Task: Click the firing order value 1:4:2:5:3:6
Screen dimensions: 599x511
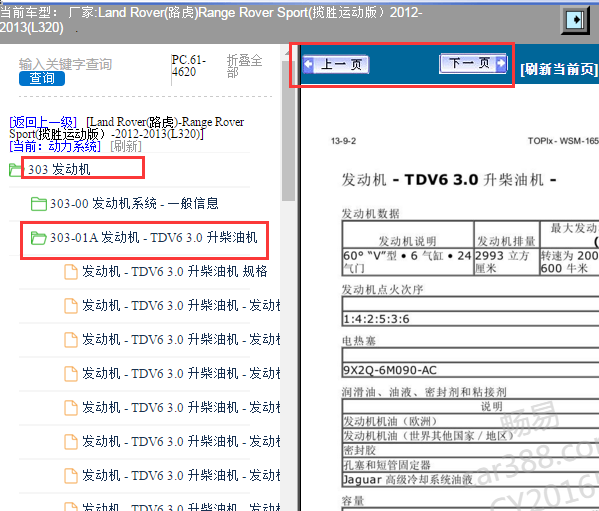Action: 376,319
